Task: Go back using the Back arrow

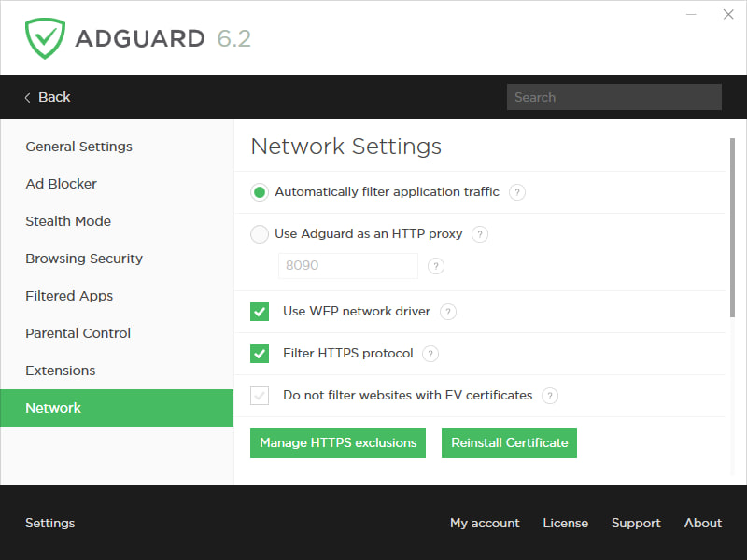Action: (47, 97)
